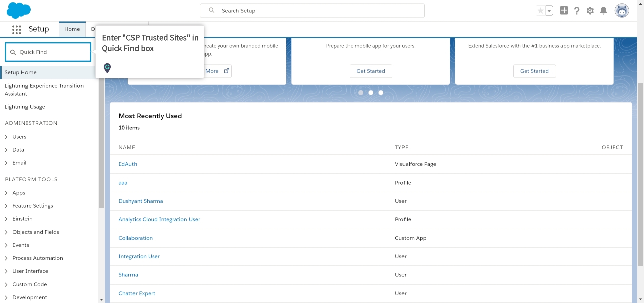Click inside the Quick Find box
644x303 pixels.
coord(48,52)
